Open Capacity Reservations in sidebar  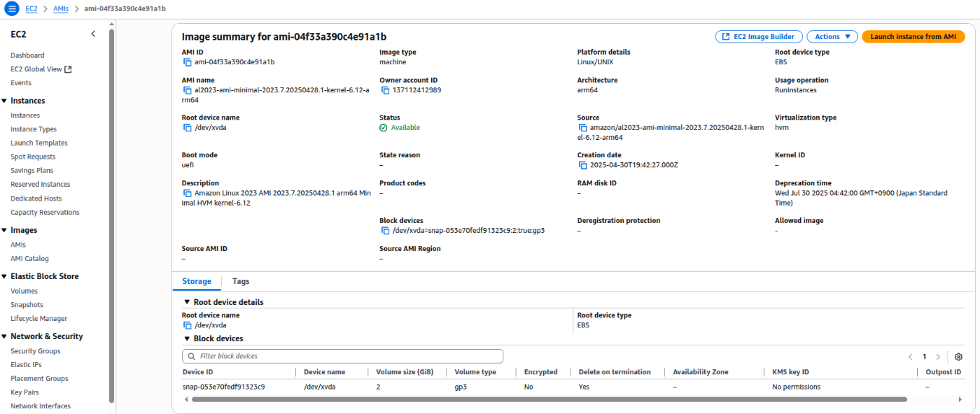pyautogui.click(x=45, y=213)
